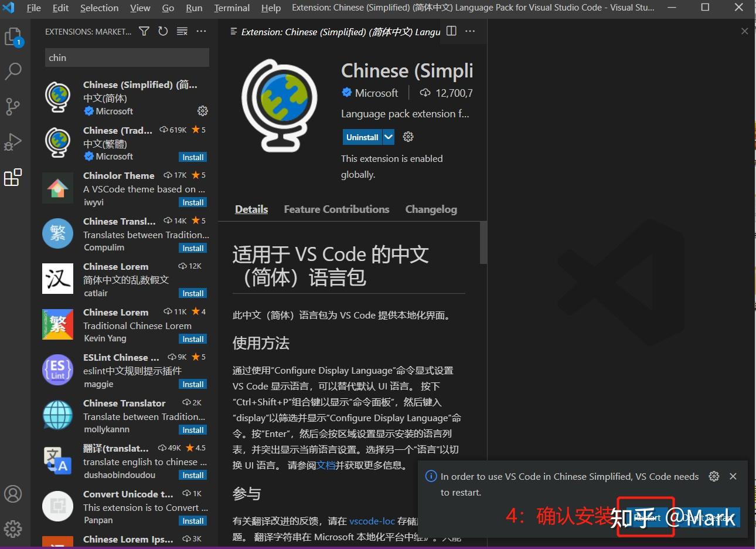
Task: Open the 文档 documentation link
Action: tap(326, 465)
